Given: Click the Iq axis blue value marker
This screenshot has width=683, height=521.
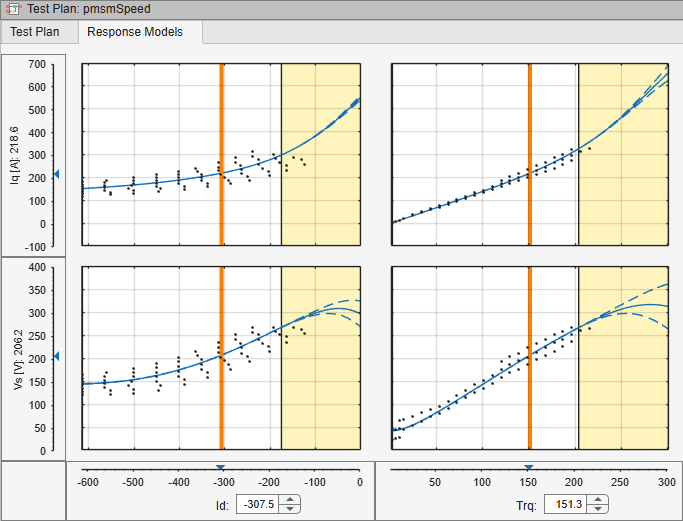Looking at the screenshot, I should 56,174.
